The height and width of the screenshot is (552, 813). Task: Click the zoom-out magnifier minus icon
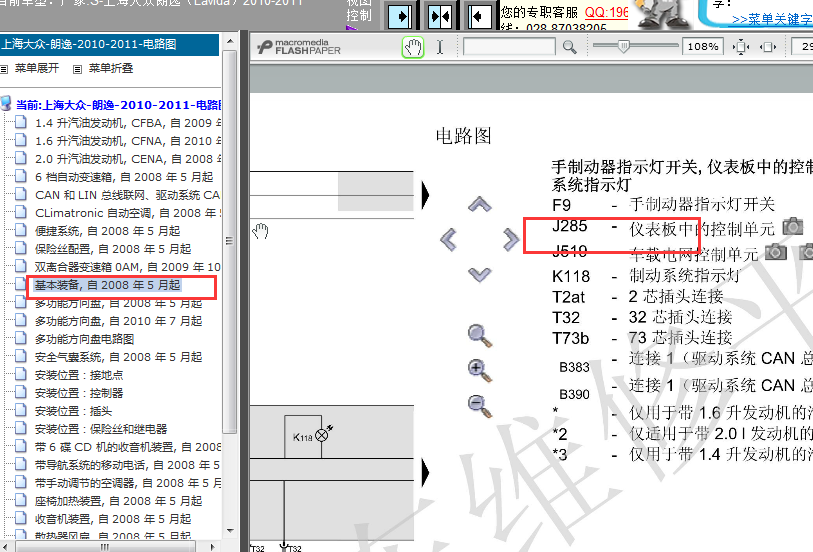click(x=480, y=406)
